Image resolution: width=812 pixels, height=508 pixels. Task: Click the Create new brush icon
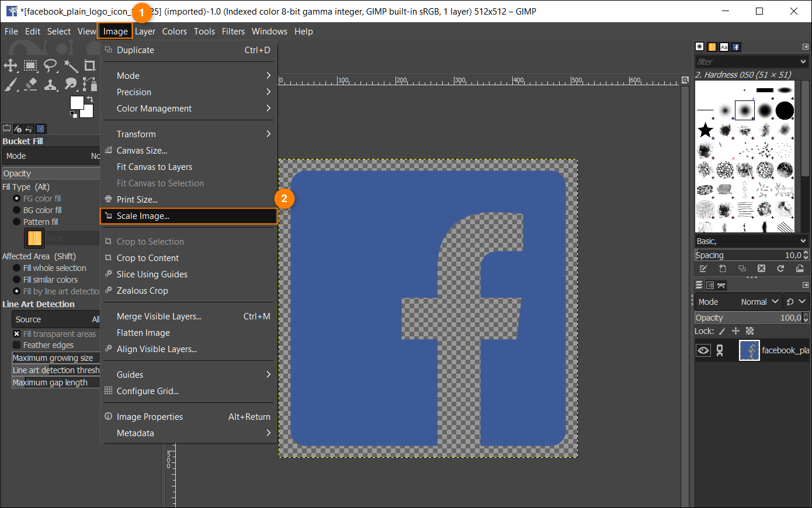(723, 269)
